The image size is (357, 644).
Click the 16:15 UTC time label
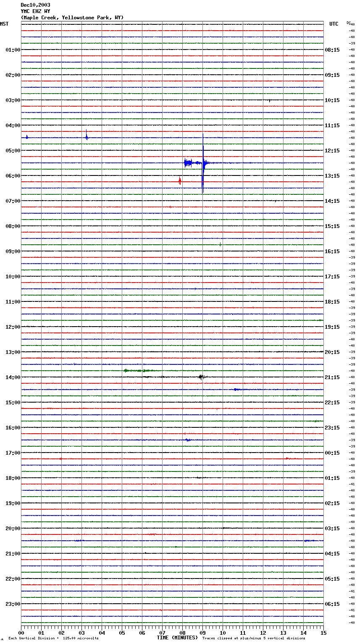coord(332,251)
